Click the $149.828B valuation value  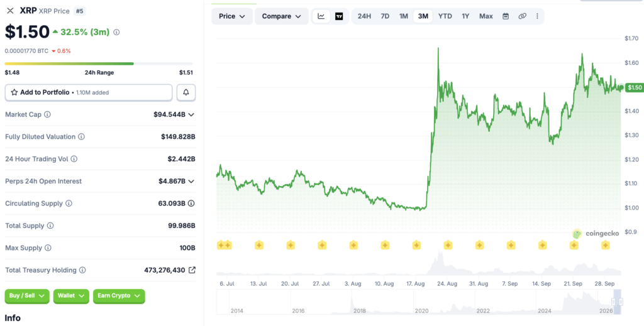click(178, 136)
